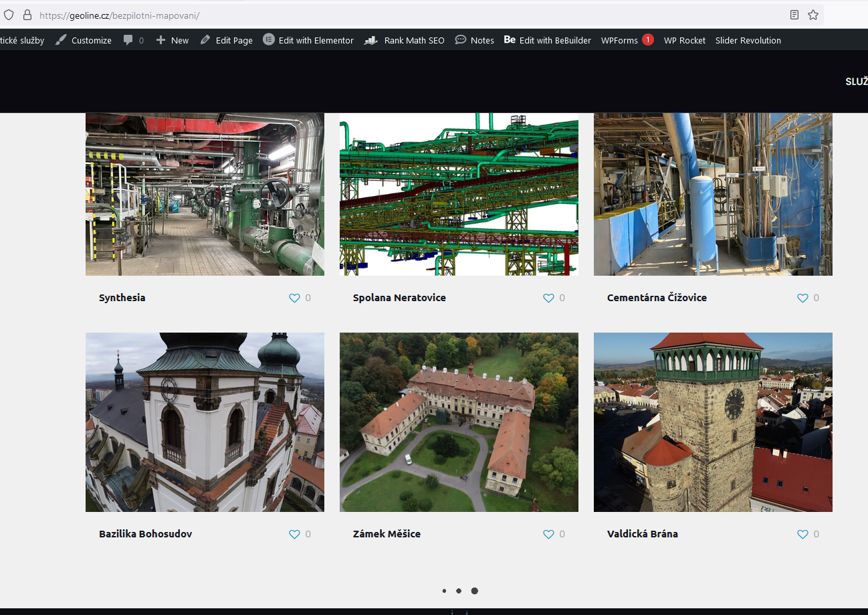The width and height of the screenshot is (868, 615).
Task: Click the plus icon beside New
Action: [x=160, y=40]
